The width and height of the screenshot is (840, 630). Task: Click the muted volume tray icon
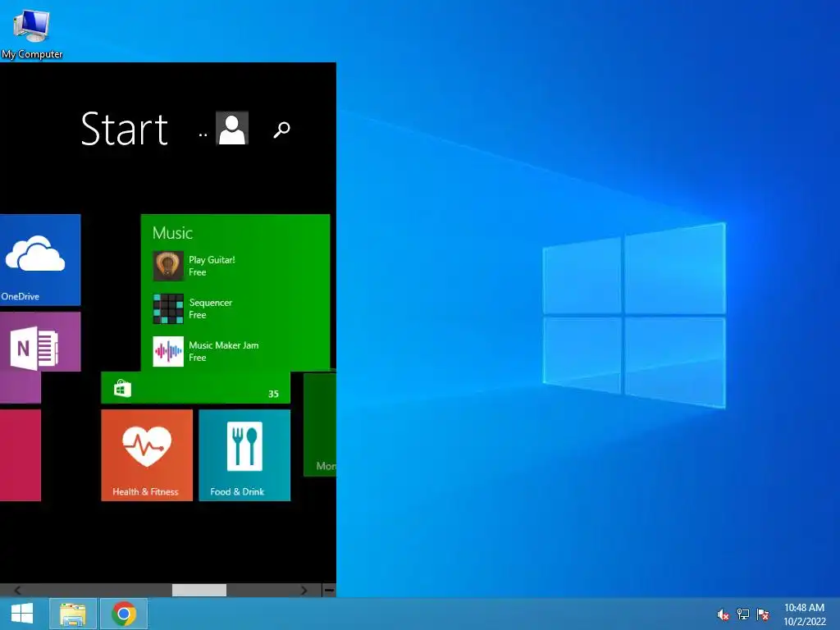coord(723,614)
